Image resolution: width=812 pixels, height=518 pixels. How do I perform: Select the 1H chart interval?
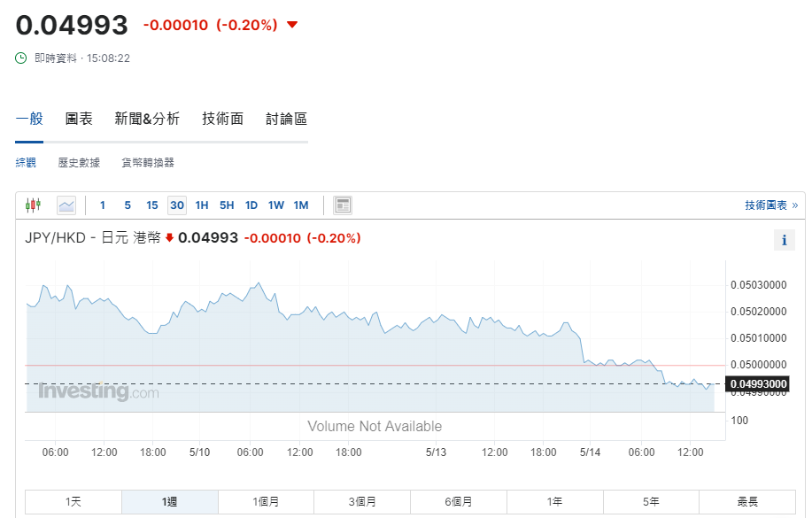coord(202,205)
